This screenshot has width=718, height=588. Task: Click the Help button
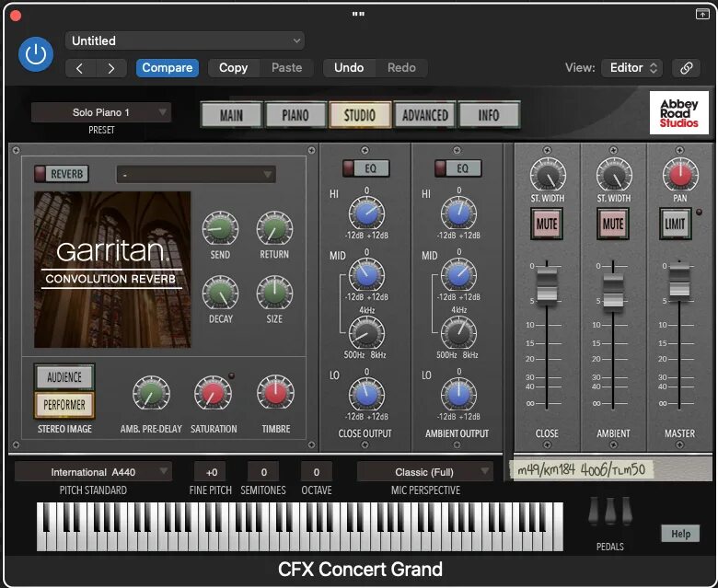point(680,534)
